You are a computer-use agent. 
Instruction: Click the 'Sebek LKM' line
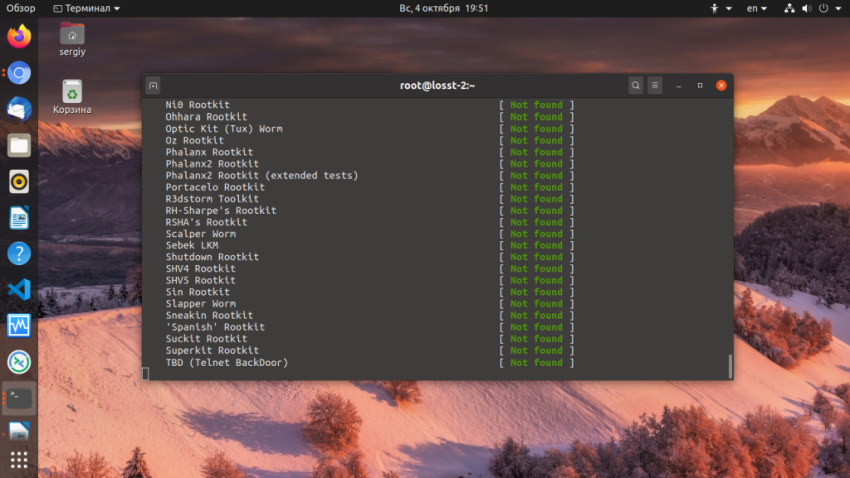pyautogui.click(x=192, y=245)
